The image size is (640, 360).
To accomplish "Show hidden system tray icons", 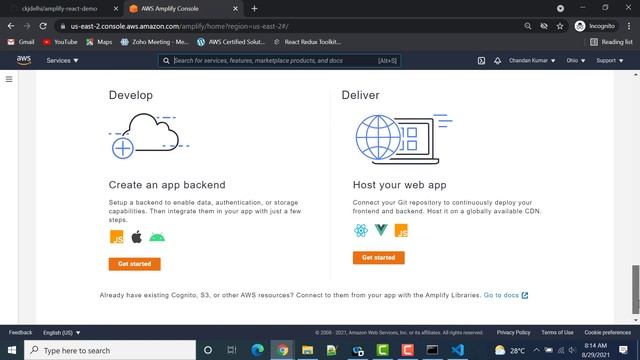I will [x=536, y=350].
